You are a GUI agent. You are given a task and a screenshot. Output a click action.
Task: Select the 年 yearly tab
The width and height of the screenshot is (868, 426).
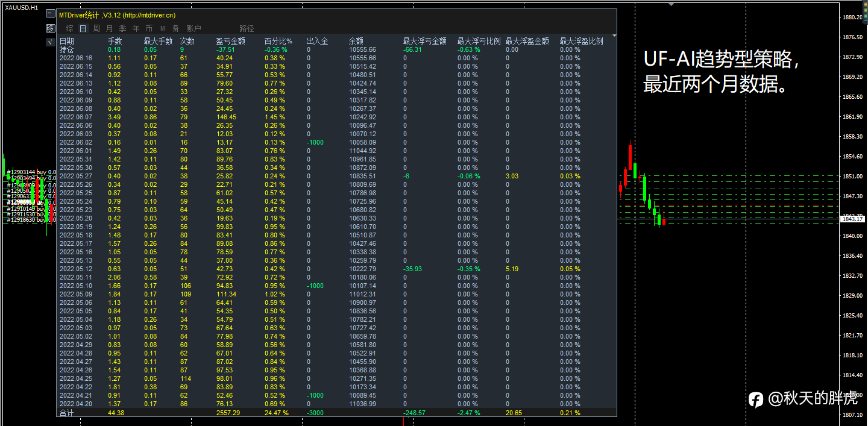coord(136,28)
